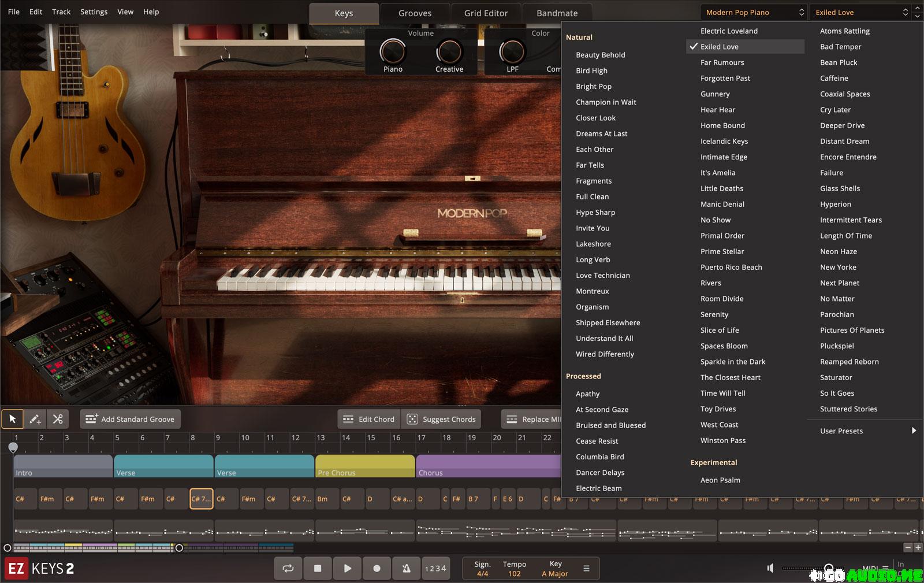
Task: Step to the previous preset using up arrow
Action: point(918,8)
